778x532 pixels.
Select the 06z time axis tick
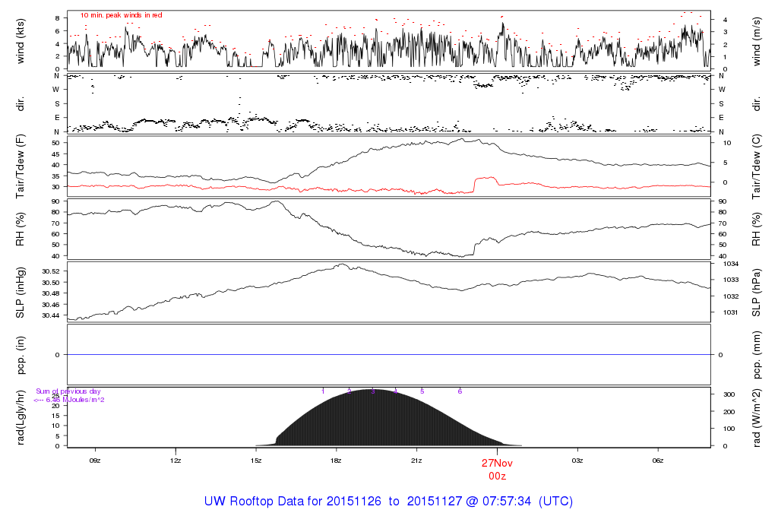click(658, 460)
